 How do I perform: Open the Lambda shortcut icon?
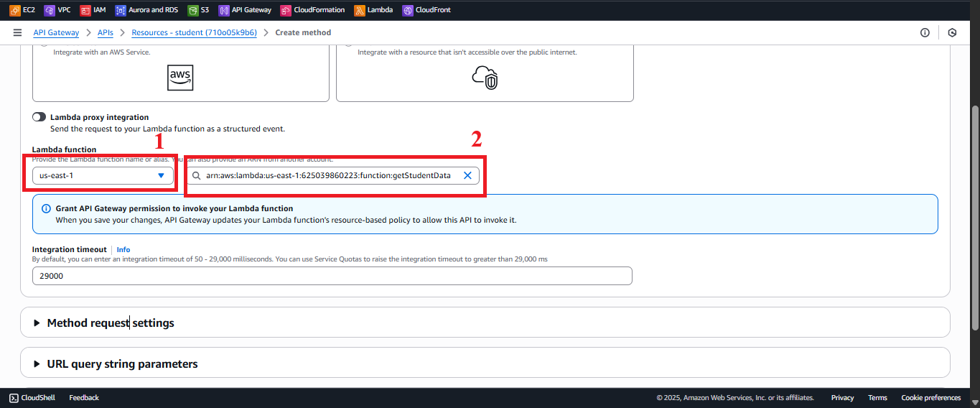(x=359, y=10)
